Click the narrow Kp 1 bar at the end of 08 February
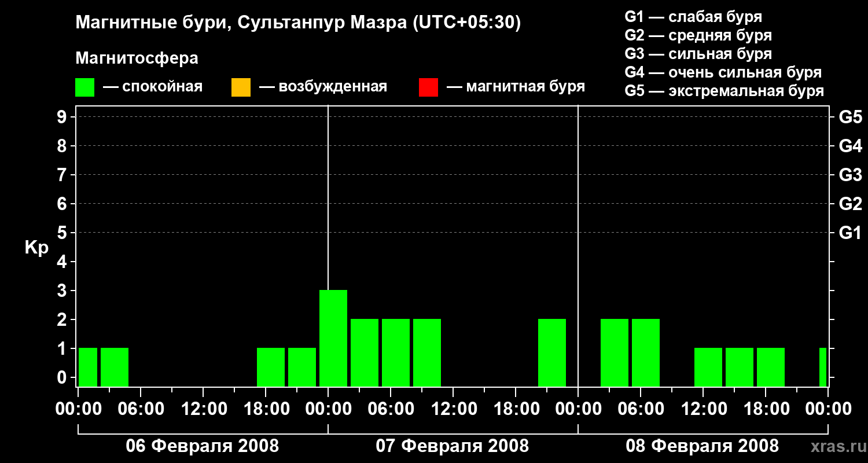This screenshot has height=463, width=868. click(x=823, y=367)
